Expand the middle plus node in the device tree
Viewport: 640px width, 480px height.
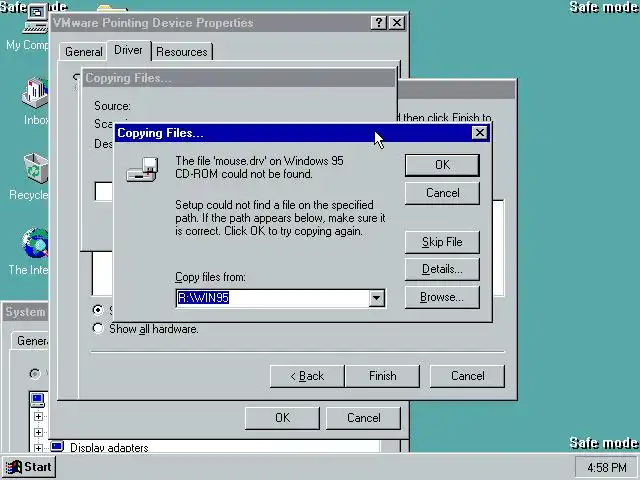[x=38, y=432]
